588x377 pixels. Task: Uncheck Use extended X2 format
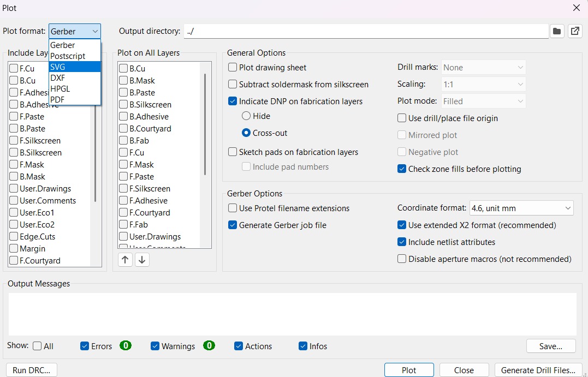(x=402, y=225)
